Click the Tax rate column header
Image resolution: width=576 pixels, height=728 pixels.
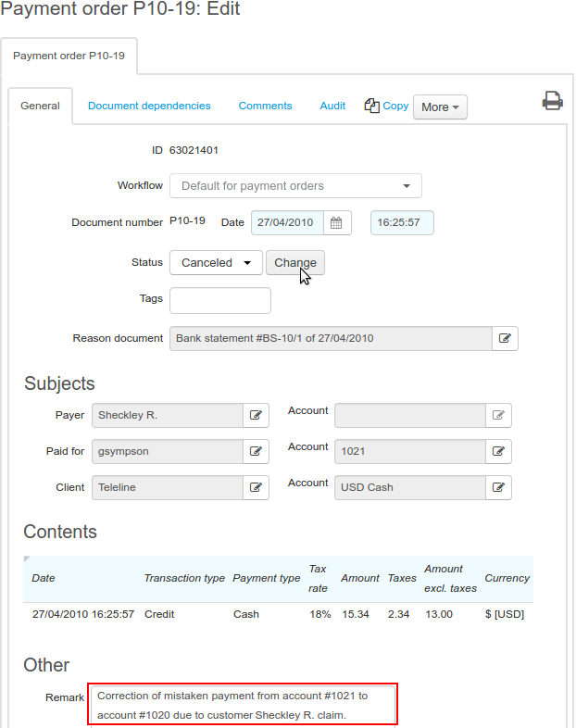click(318, 579)
